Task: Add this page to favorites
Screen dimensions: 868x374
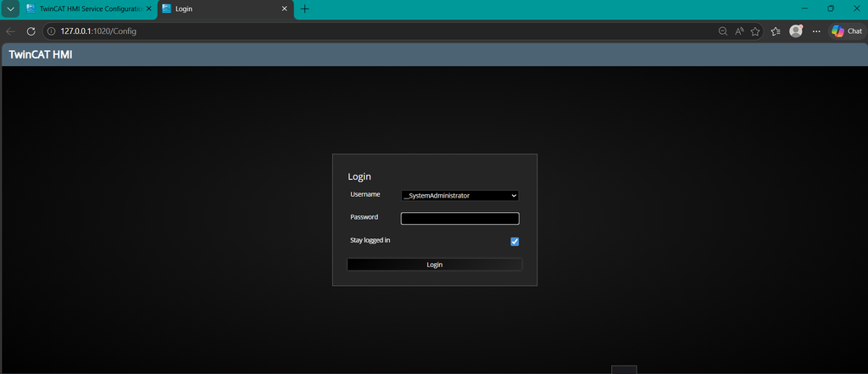Action: pos(755,31)
